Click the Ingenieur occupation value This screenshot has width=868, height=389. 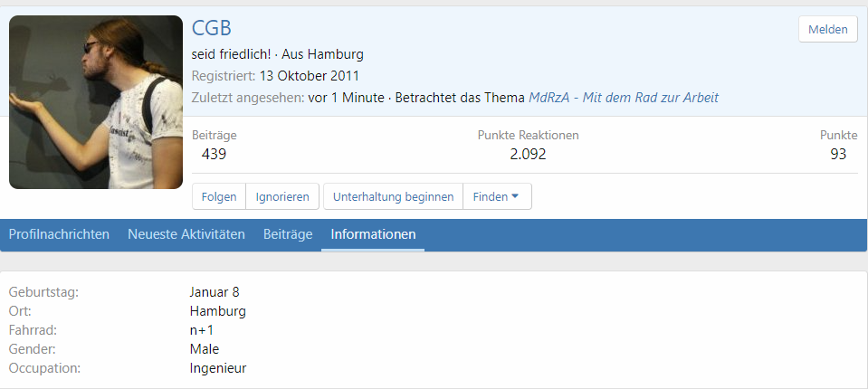click(x=217, y=368)
